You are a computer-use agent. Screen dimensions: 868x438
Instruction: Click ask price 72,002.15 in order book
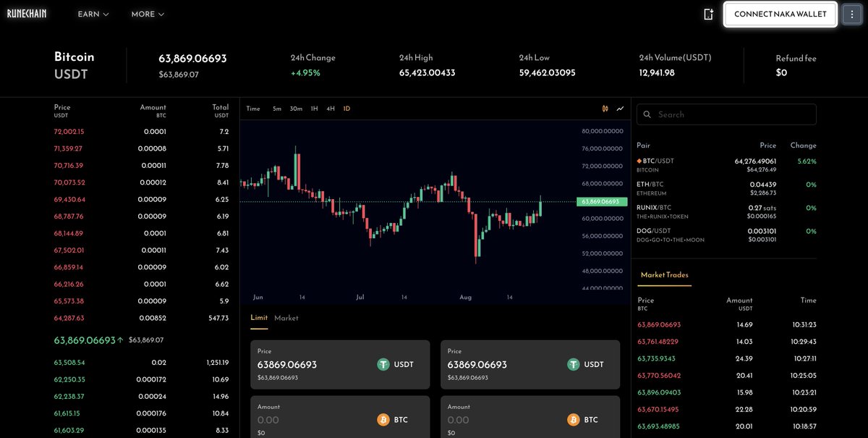[69, 132]
